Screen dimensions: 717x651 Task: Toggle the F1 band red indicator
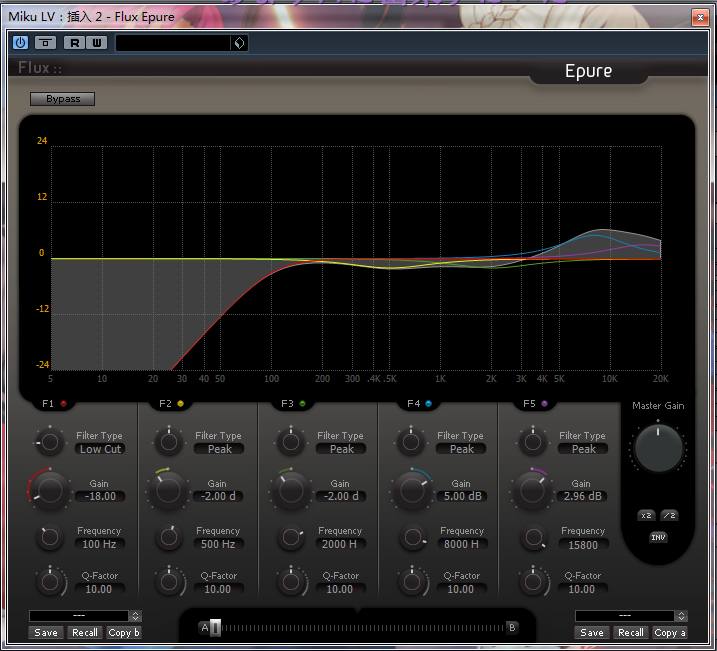point(64,403)
